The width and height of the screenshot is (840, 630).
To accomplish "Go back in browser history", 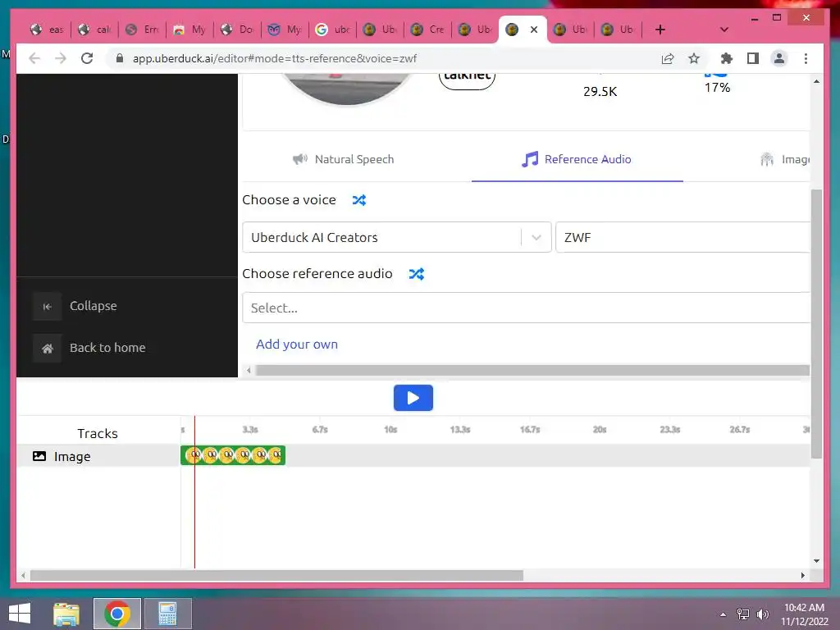I will [x=34, y=58].
